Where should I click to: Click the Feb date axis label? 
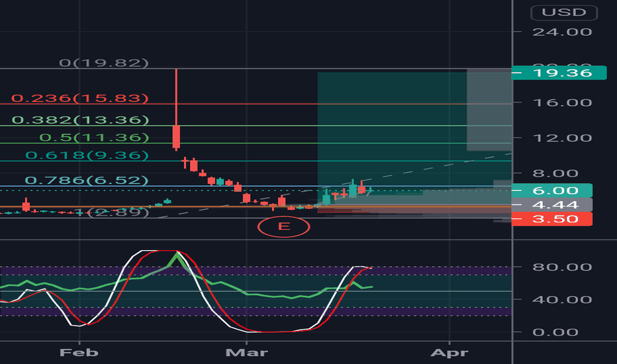tap(79, 352)
